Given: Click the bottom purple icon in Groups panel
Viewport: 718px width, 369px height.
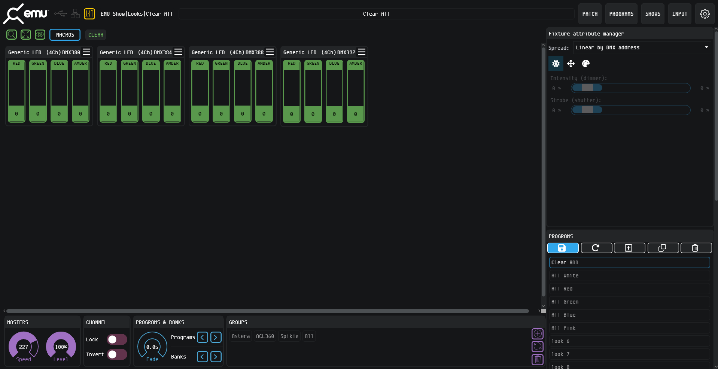Looking at the screenshot, I should [x=537, y=360].
